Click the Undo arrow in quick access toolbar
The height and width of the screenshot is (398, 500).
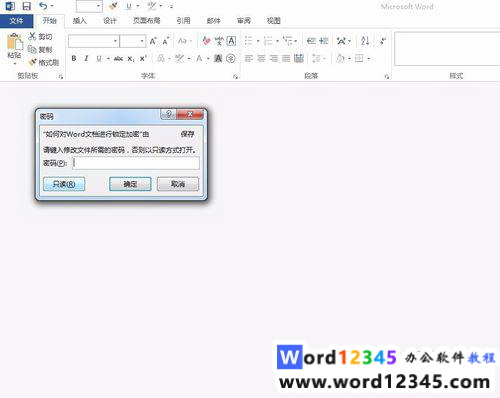[x=43, y=6]
